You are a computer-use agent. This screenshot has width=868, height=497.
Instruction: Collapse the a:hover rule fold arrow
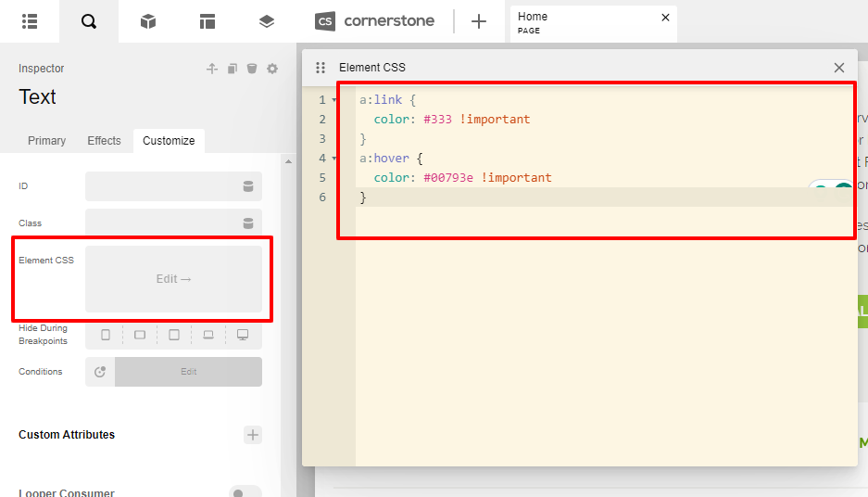[334, 159]
